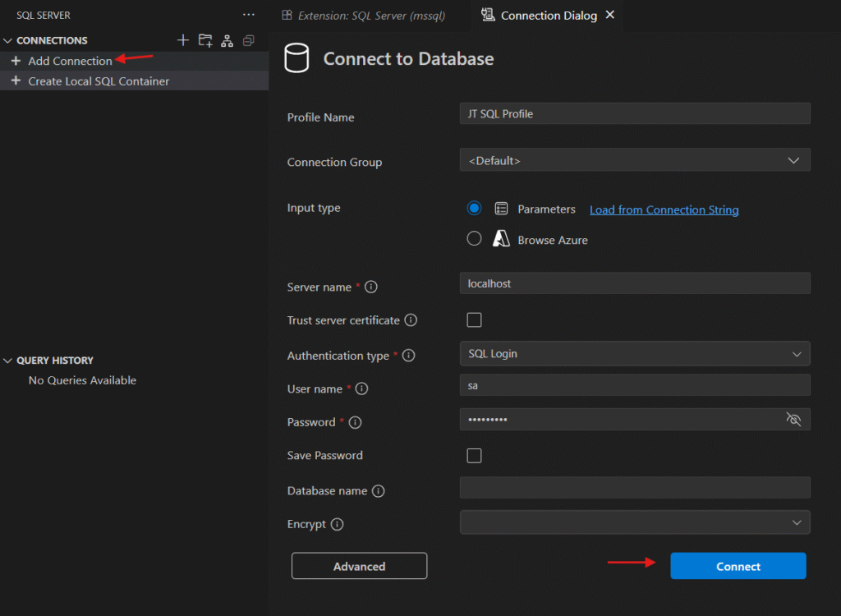Image resolution: width=841 pixels, height=616 pixels.
Task: Click Create Local SQL Container
Action: pyautogui.click(x=99, y=81)
